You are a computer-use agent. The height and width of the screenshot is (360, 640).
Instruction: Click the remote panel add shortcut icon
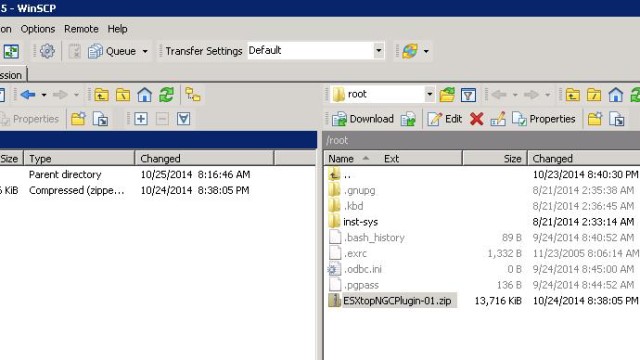617,119
